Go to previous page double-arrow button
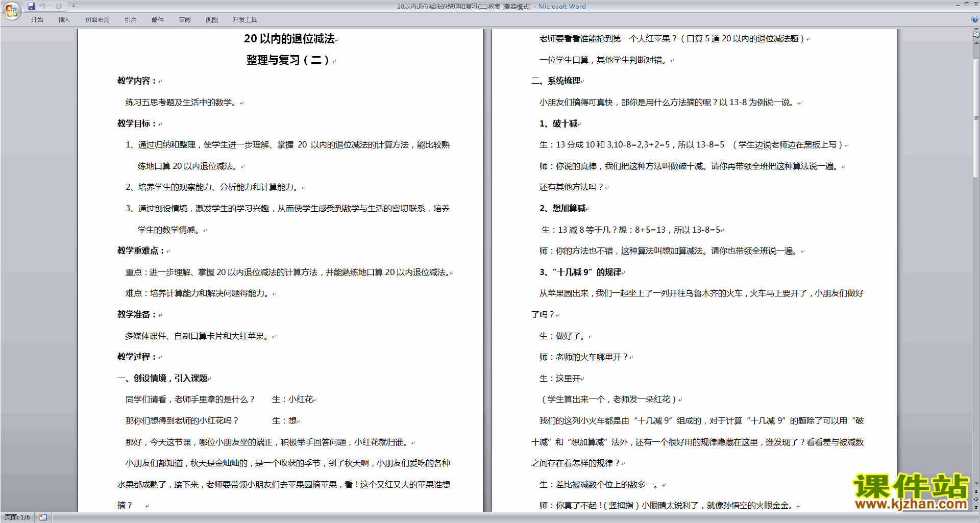Screen dimensions: 980x523 (x=976, y=491)
